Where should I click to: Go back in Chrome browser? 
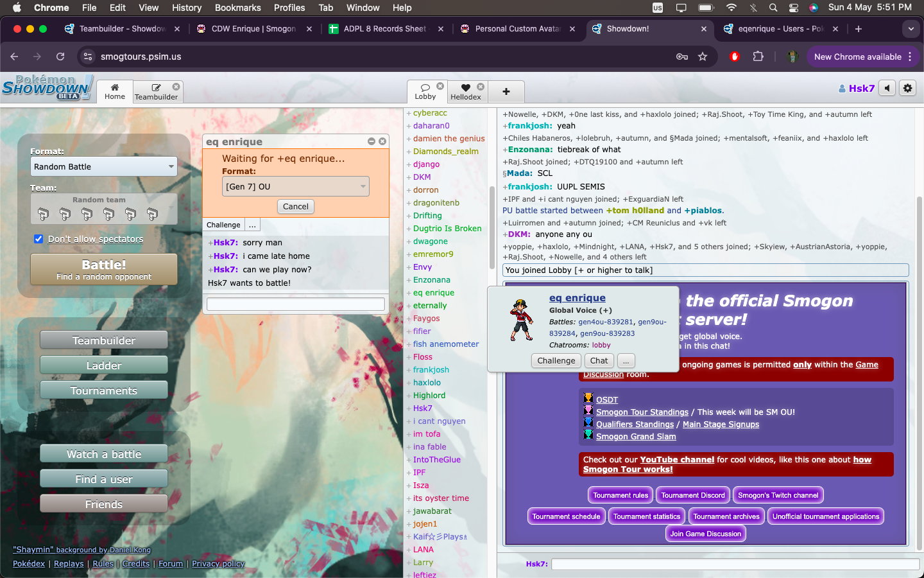[14, 57]
